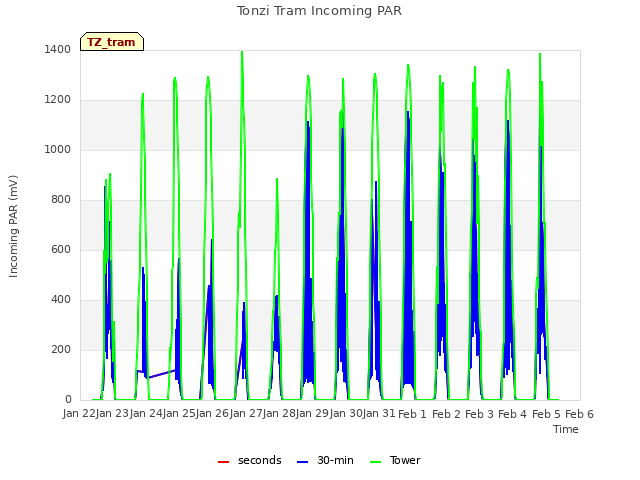Click the Feb 4 date tick label
The width and height of the screenshot is (640, 480).
point(513,414)
